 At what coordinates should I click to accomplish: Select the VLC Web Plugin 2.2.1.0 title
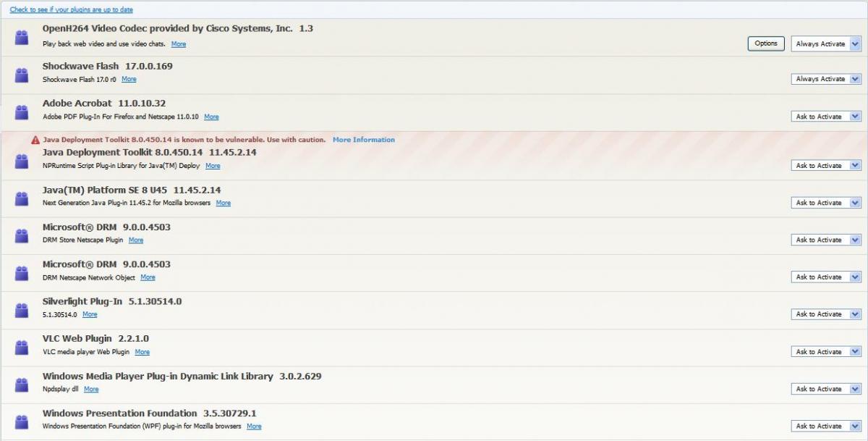point(95,338)
